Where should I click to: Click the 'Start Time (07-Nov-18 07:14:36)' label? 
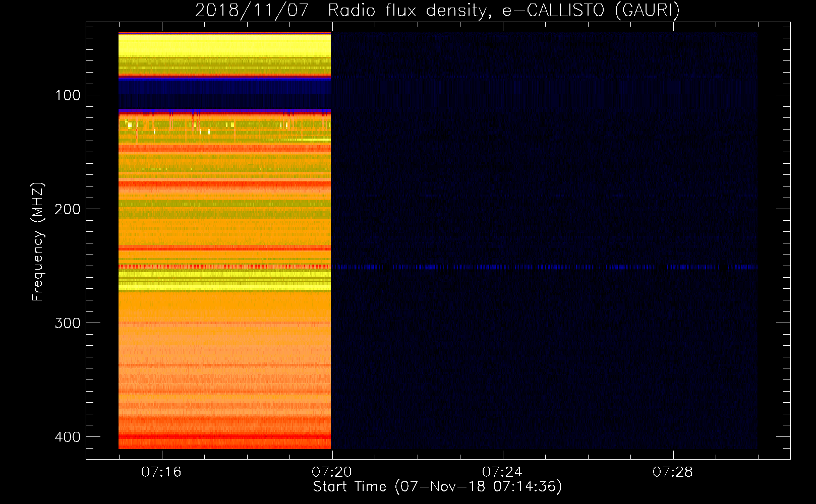pyautogui.click(x=437, y=487)
